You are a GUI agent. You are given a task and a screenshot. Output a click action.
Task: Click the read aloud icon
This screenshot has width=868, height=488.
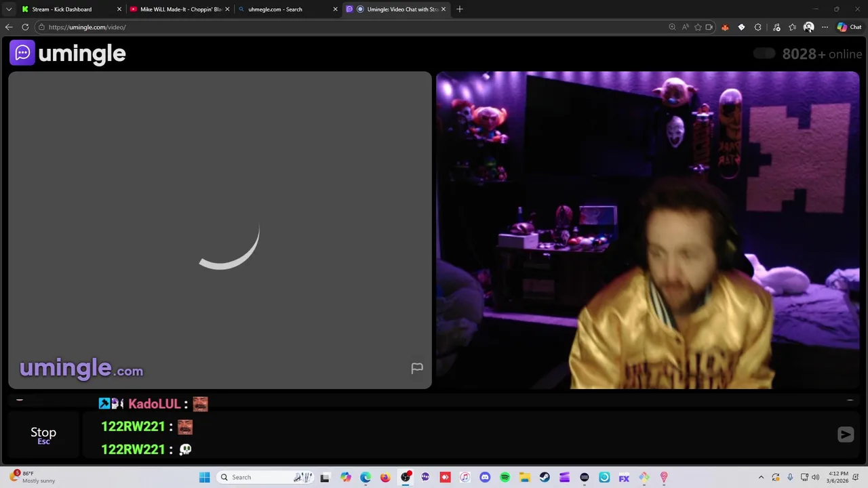pyautogui.click(x=686, y=27)
